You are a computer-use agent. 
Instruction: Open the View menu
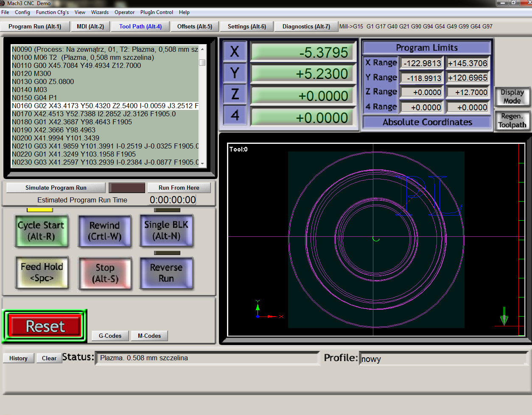click(x=80, y=12)
